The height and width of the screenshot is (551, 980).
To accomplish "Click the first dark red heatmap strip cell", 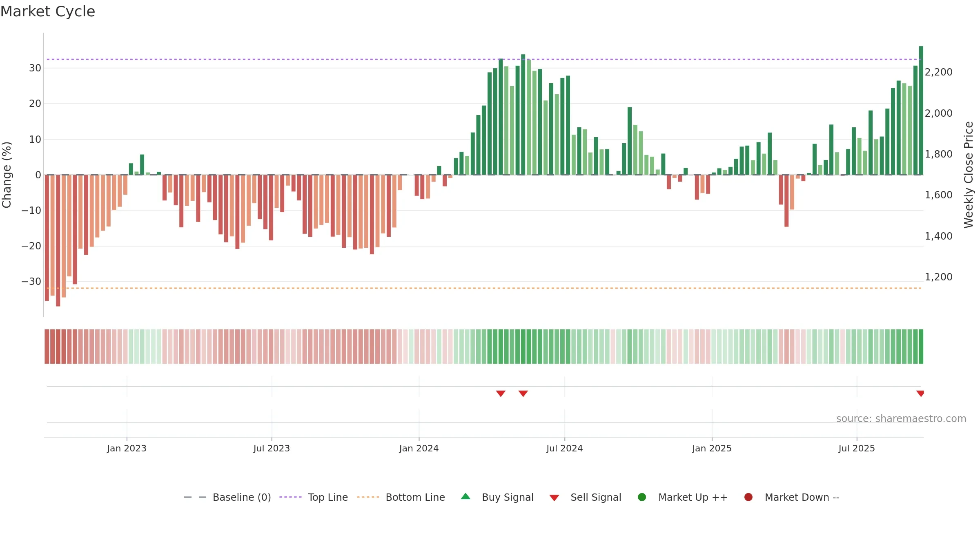I will pyautogui.click(x=47, y=346).
